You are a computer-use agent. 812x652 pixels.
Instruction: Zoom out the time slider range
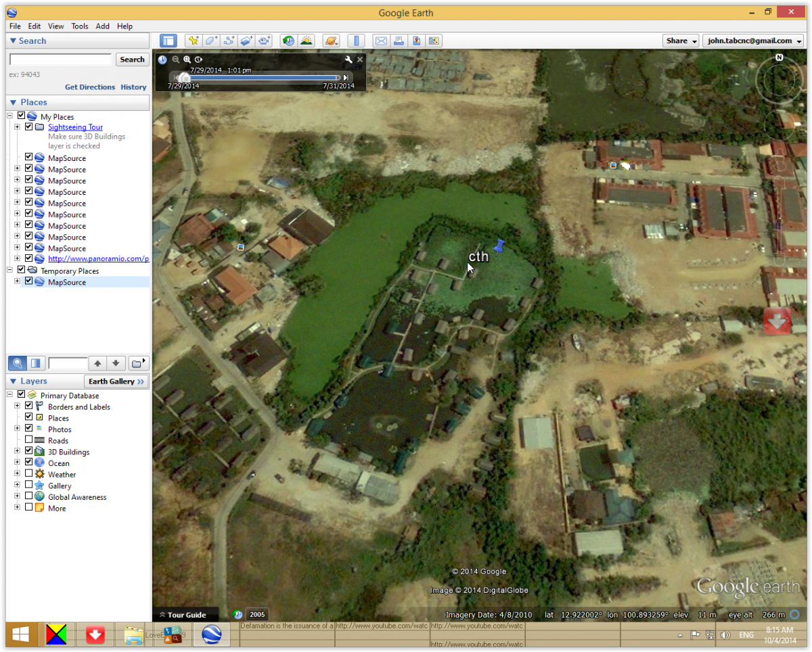176,60
